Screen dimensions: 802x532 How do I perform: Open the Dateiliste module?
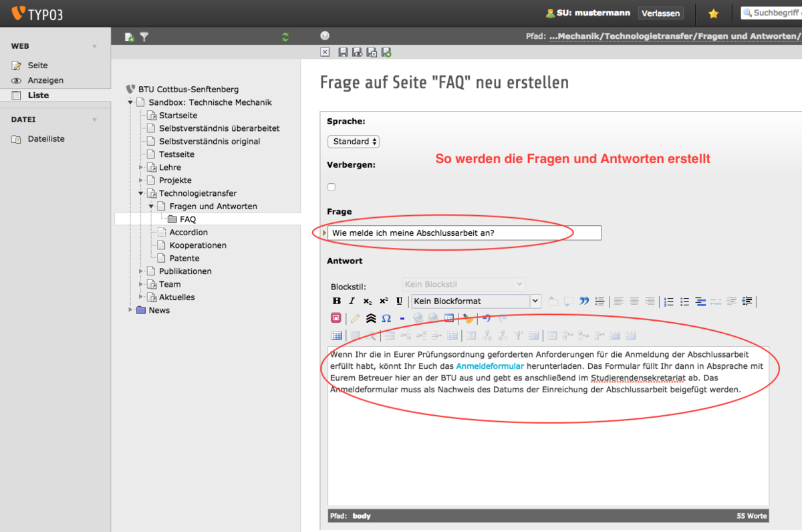46,139
